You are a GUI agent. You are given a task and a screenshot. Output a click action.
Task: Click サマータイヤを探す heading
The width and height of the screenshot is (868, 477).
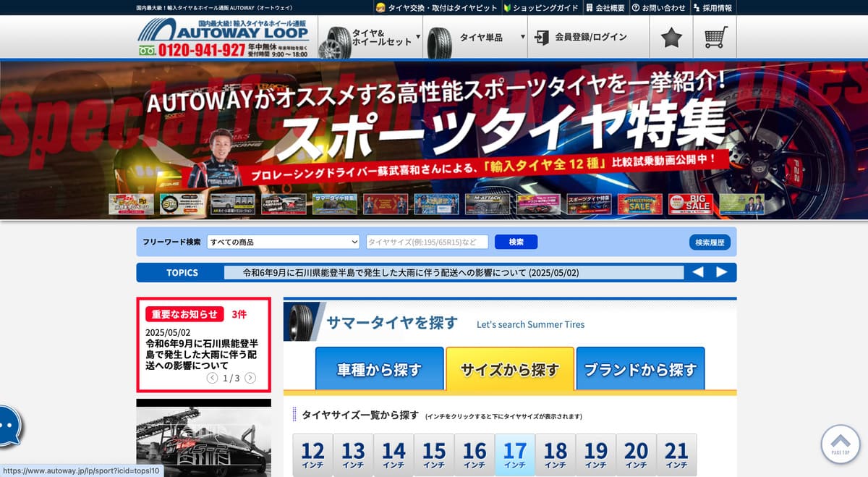(x=392, y=323)
